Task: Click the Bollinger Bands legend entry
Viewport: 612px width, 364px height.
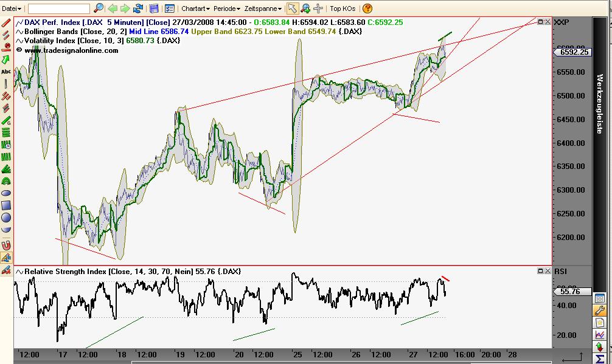Action: 189,31
